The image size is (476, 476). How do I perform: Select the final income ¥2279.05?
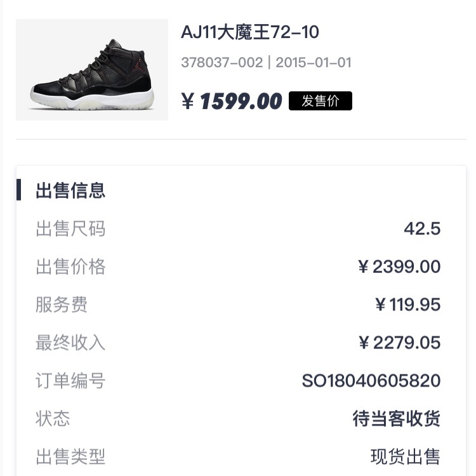[x=399, y=343]
